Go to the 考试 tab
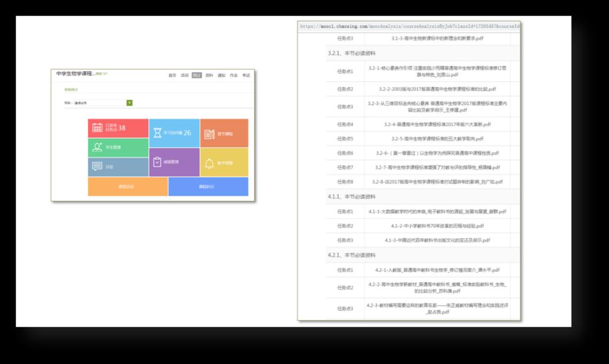This screenshot has width=609, height=364. (246, 76)
